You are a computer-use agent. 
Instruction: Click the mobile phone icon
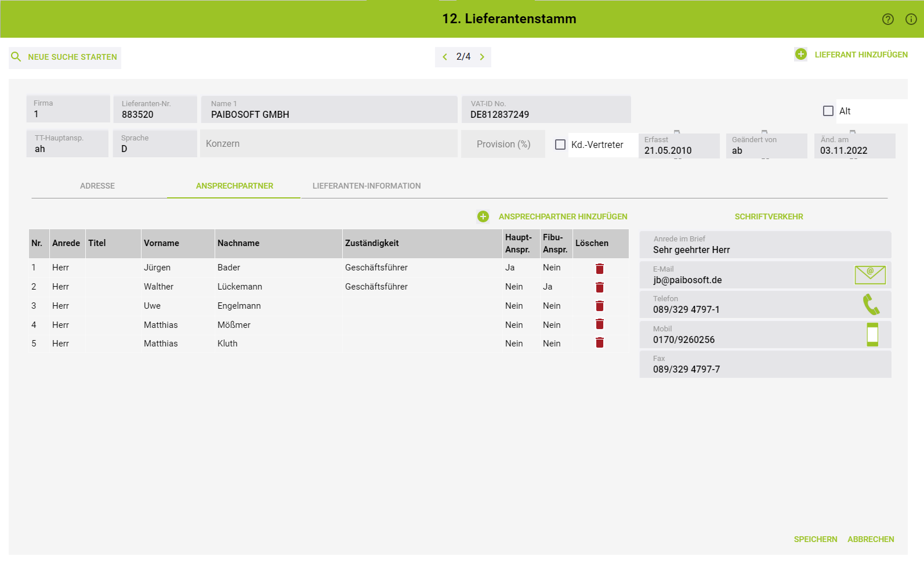872,334
